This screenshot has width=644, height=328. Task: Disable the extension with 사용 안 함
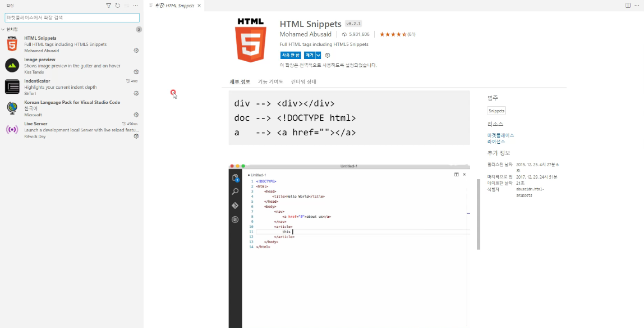click(x=291, y=55)
